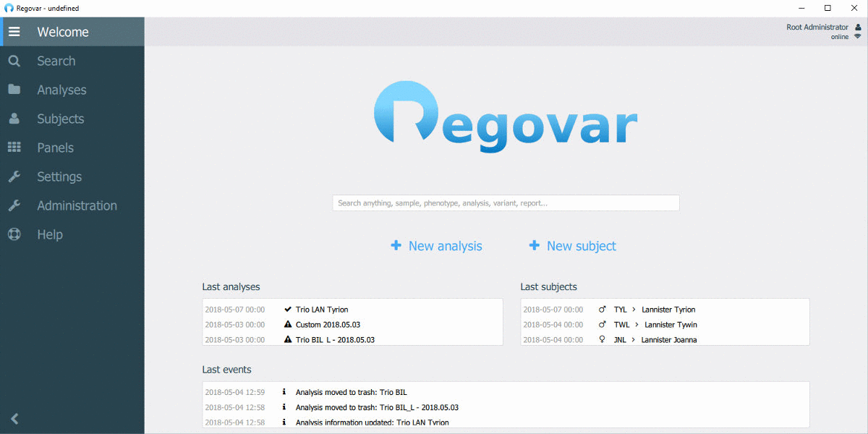Click info icon for Analysis moved to trash: Trio BIL
The image size is (868, 434).
click(284, 392)
